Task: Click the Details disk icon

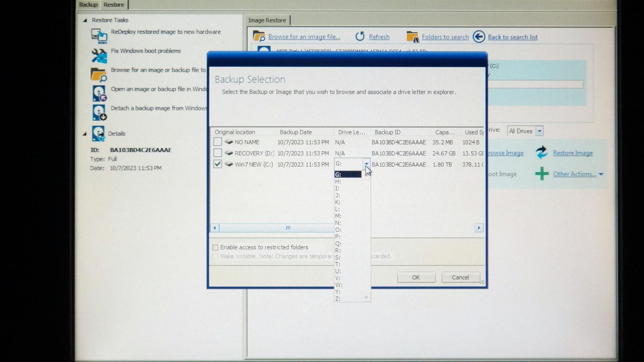Action: point(98,134)
